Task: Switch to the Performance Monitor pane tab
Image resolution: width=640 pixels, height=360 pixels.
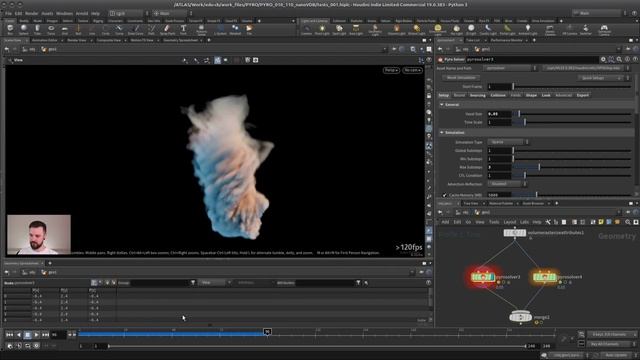Action: (506, 40)
